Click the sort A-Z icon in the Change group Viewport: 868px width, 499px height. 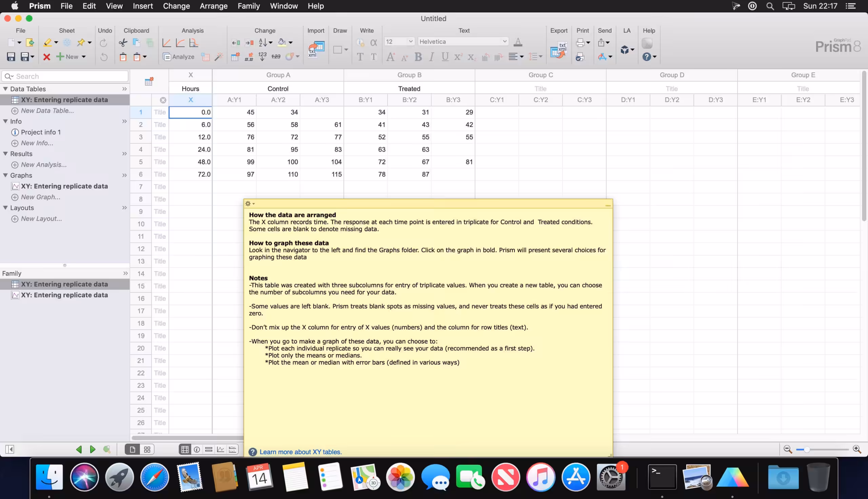[x=263, y=42]
